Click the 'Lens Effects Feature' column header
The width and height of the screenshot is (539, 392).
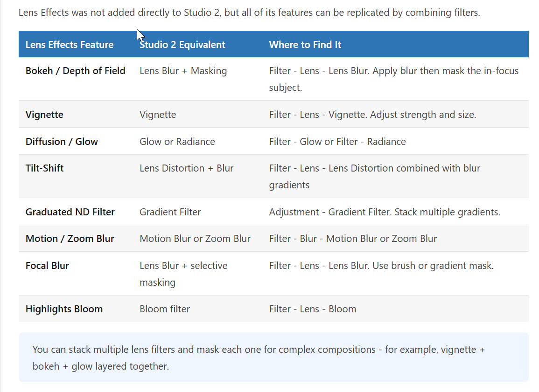[x=70, y=45]
